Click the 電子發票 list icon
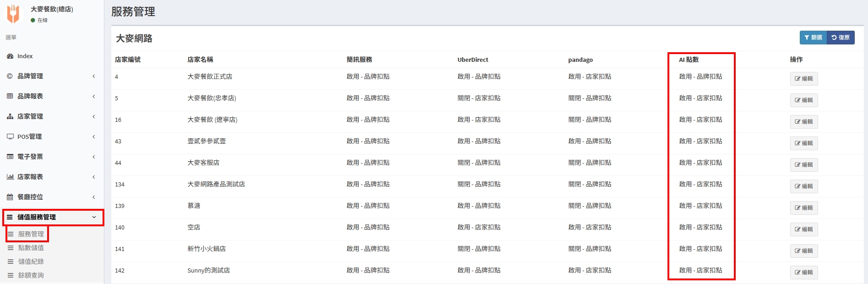The height and width of the screenshot is (284, 868). point(10,157)
